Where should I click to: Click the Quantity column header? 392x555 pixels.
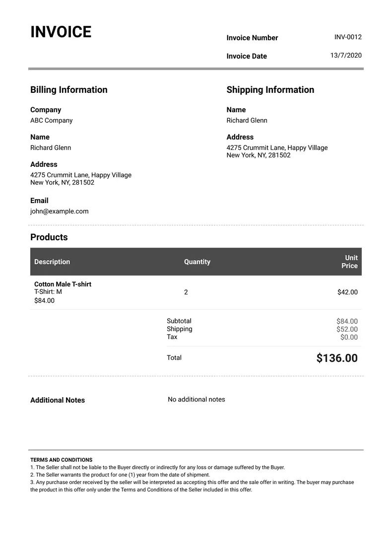point(197,262)
